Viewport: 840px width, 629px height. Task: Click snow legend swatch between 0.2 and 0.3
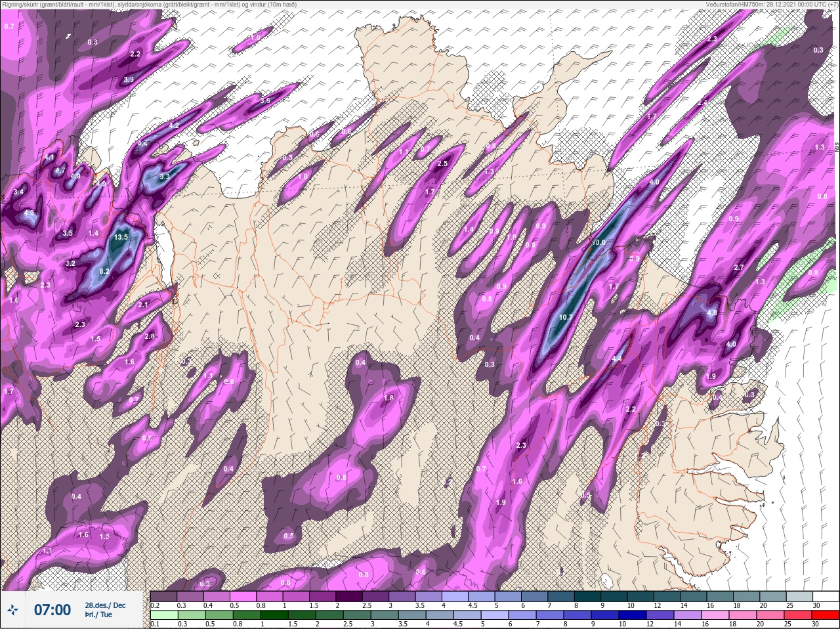click(x=163, y=596)
